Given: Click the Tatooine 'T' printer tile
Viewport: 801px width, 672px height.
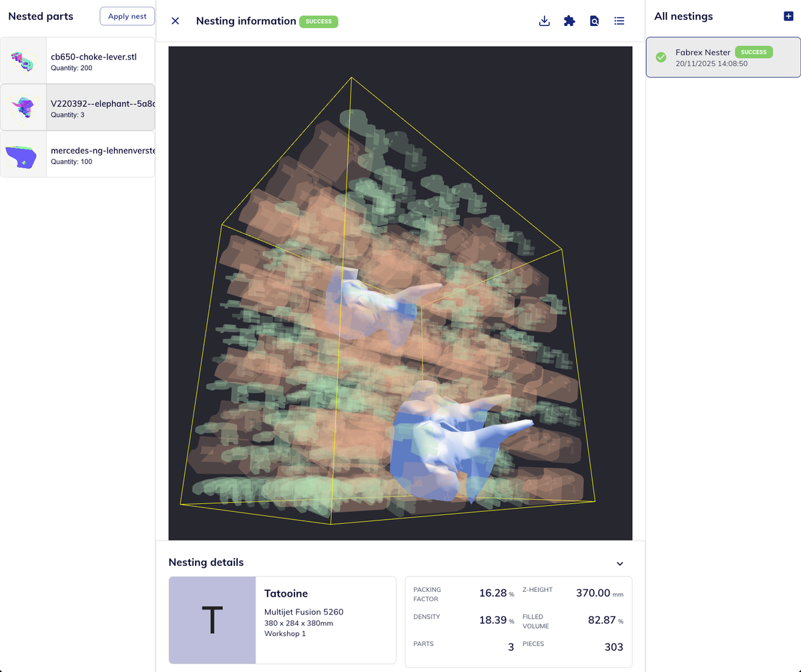Looking at the screenshot, I should point(212,620).
